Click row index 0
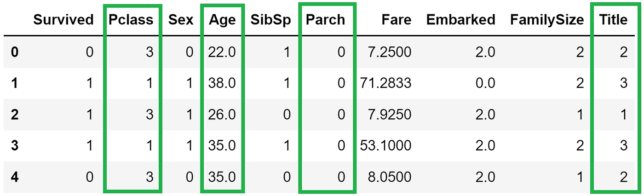The width and height of the screenshot is (644, 196). point(15,52)
